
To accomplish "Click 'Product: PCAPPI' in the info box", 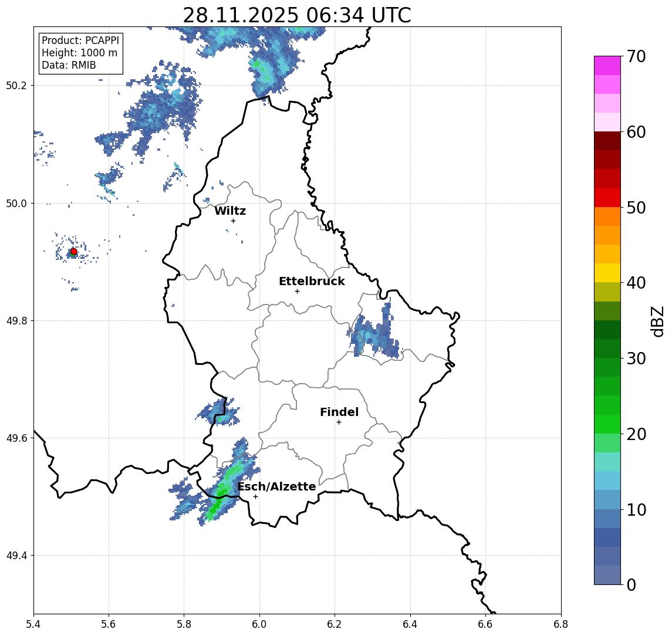I will tap(80, 40).
